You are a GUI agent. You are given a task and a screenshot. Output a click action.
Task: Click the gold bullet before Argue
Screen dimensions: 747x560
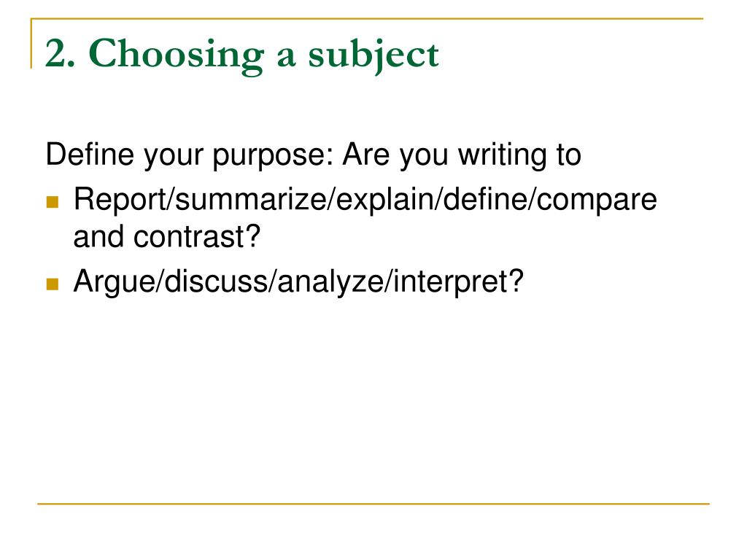click(x=53, y=284)
